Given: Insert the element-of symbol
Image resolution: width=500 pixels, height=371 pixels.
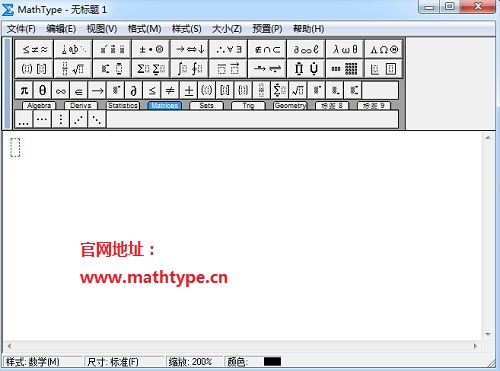Looking at the screenshot, I should (79, 90).
